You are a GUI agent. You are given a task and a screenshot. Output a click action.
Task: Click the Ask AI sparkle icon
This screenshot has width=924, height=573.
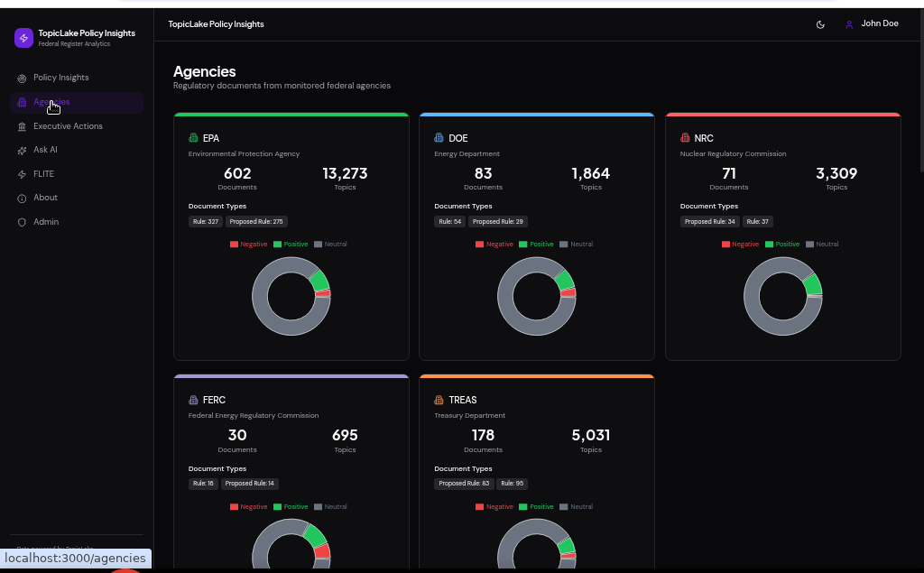pos(22,151)
